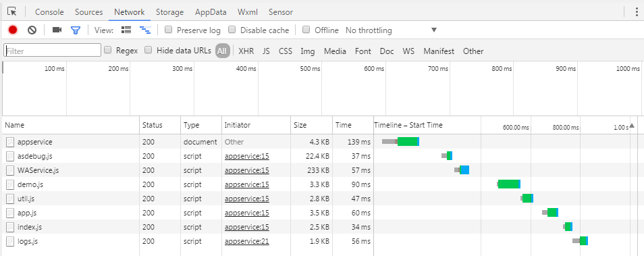Open asdebug.js initiator link appservice:15

(247, 156)
